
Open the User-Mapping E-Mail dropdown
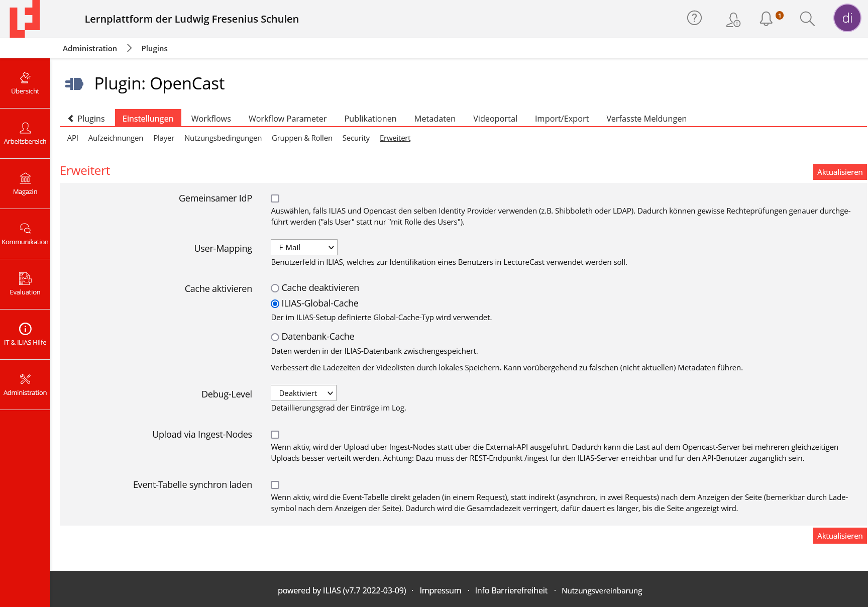coord(303,247)
